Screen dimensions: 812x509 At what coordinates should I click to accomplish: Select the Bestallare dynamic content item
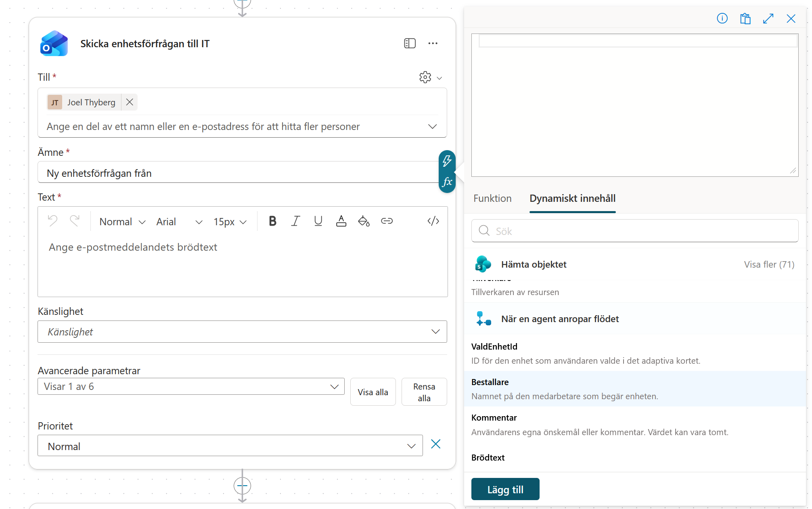tap(635, 389)
